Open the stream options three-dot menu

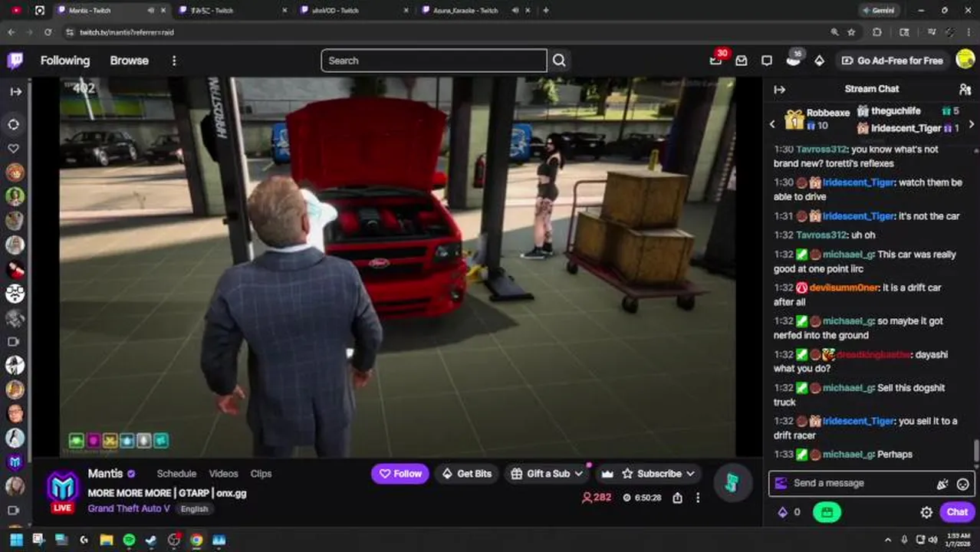(x=698, y=498)
